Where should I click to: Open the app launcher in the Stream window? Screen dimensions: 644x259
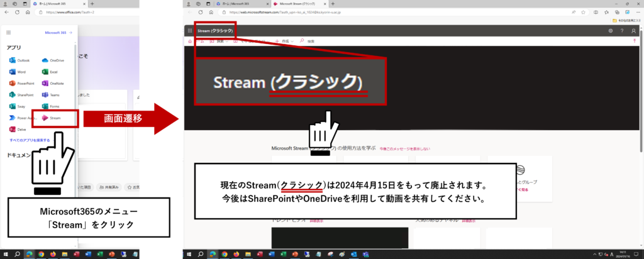coord(190,31)
